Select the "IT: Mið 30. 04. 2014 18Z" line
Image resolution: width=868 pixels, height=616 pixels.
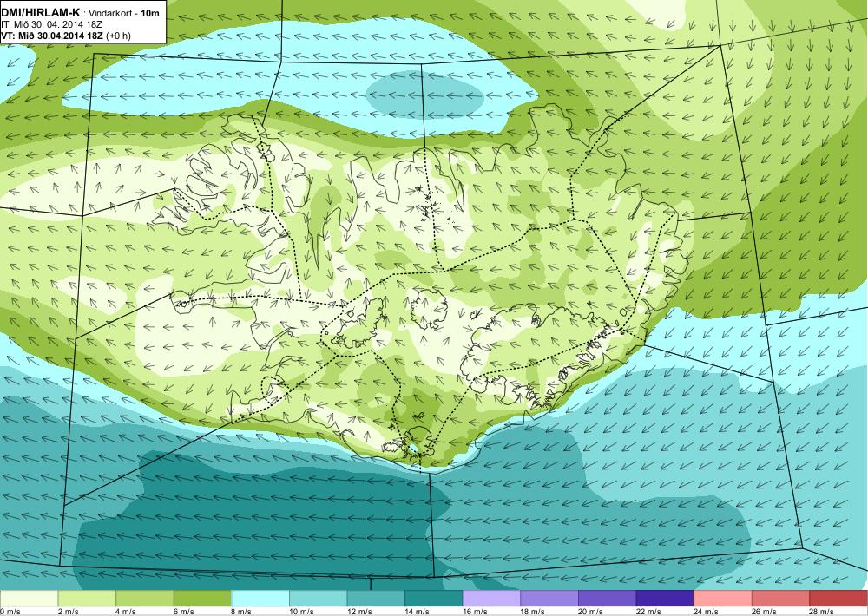pyautogui.click(x=51, y=24)
